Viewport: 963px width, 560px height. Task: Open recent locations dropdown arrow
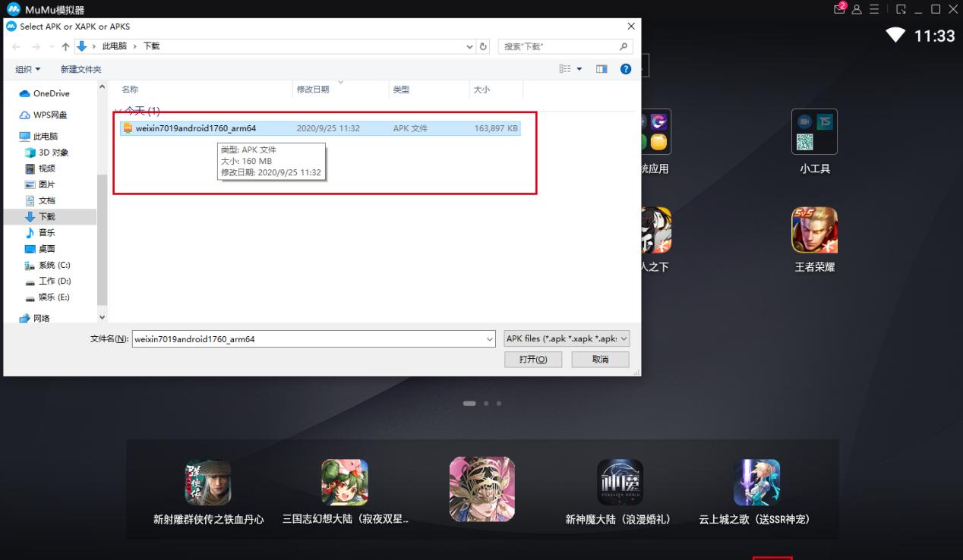click(x=53, y=46)
